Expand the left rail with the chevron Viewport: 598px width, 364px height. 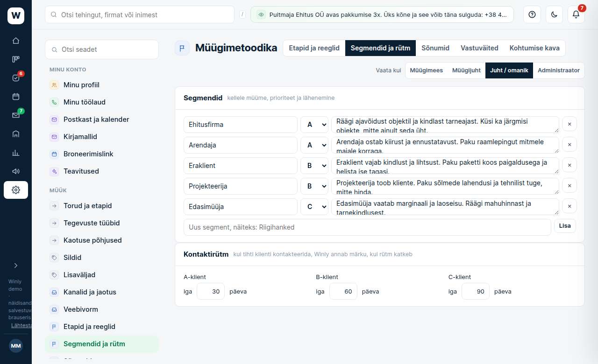pyautogui.click(x=16, y=266)
